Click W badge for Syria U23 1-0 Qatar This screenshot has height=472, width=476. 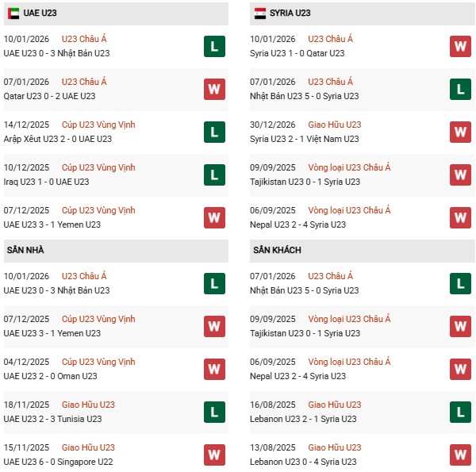[460, 46]
